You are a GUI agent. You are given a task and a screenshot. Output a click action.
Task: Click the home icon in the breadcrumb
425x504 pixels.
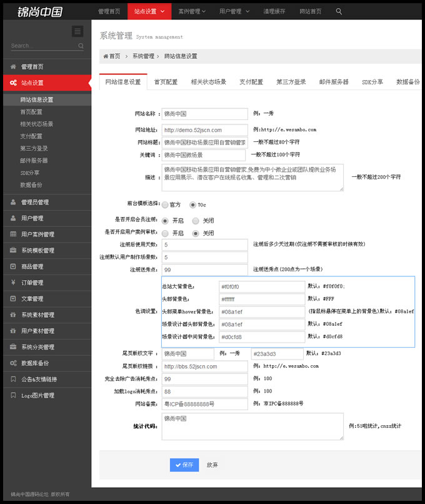[x=106, y=56]
